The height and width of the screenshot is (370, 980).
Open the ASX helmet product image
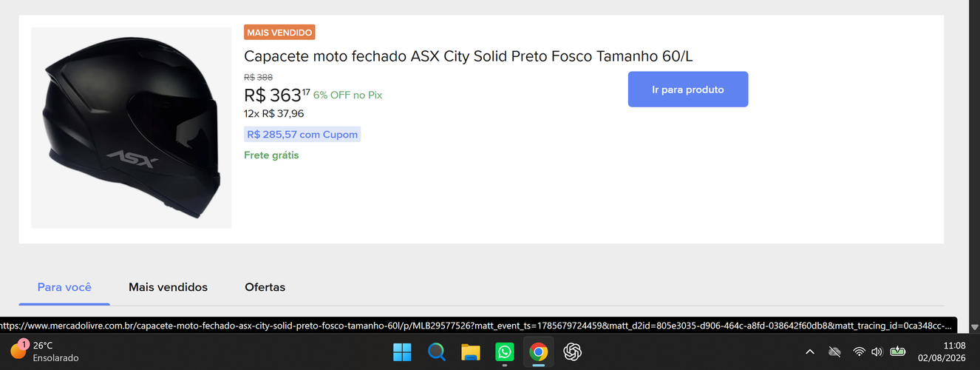tap(132, 128)
